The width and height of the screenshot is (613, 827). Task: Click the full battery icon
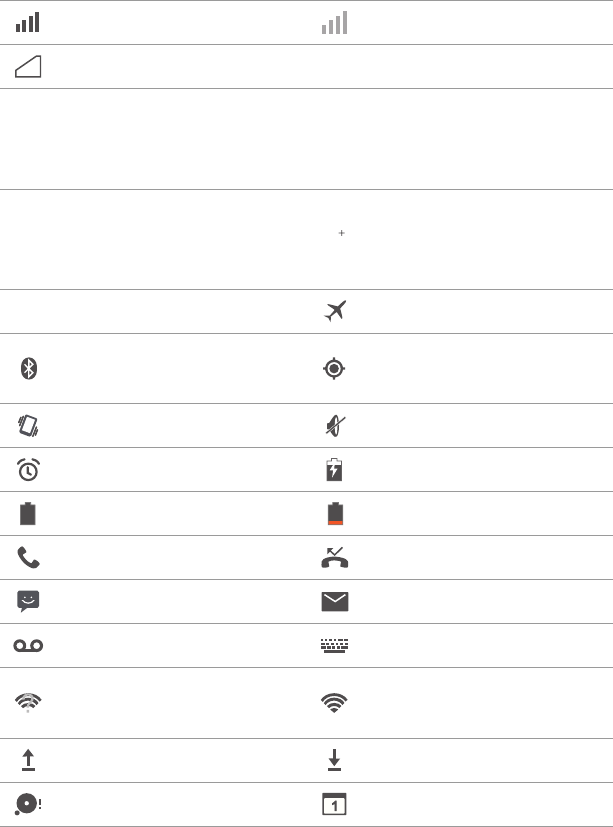pyautogui.click(x=27, y=513)
